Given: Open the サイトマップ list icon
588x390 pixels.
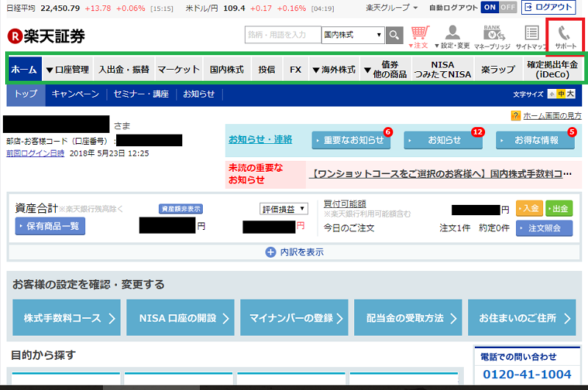Looking at the screenshot, I should (x=531, y=37).
